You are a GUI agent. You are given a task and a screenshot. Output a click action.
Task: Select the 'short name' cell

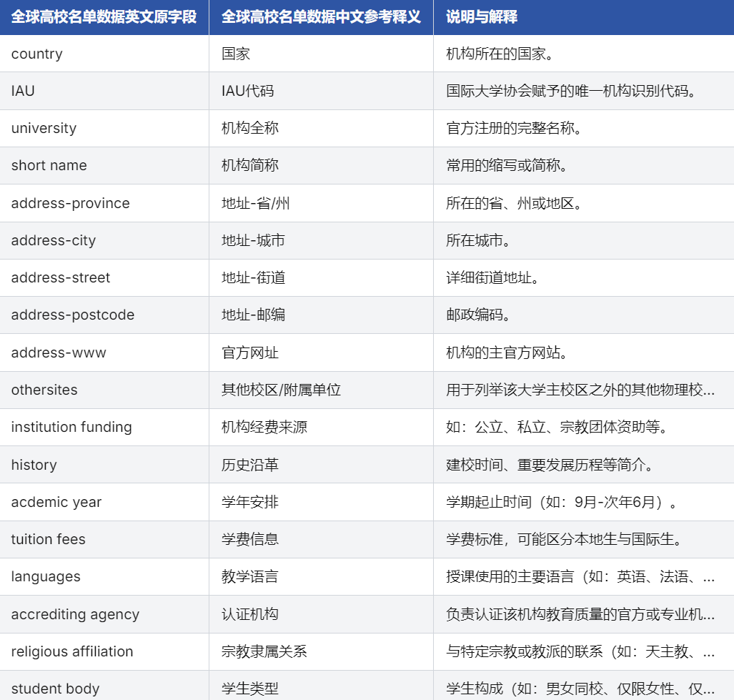[x=104, y=165]
